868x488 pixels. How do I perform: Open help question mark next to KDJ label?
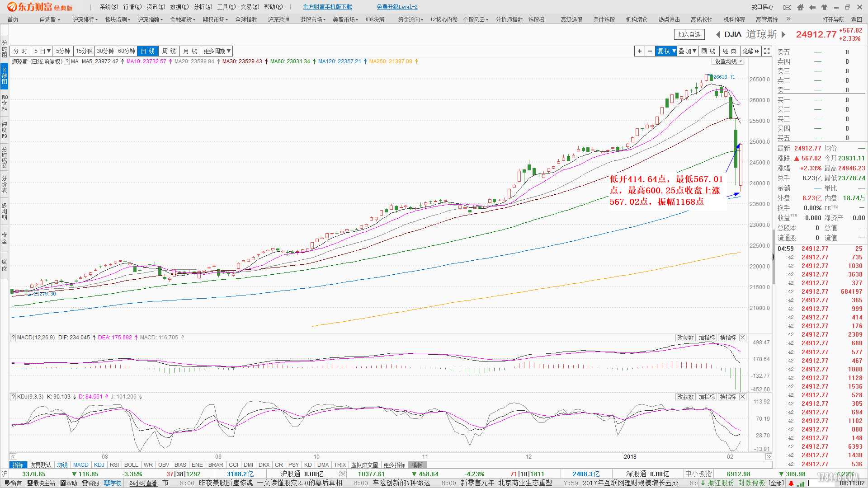[13, 397]
